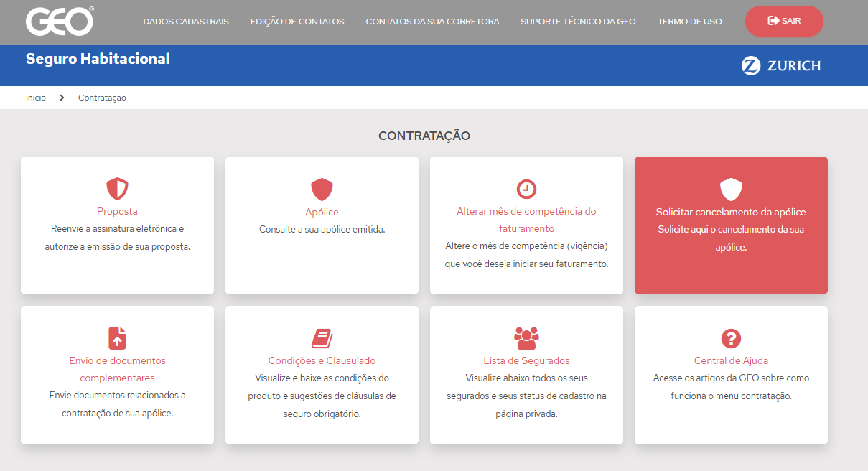868x471 pixels.
Task: Click the half-shield Proposta icon
Action: [117, 189]
